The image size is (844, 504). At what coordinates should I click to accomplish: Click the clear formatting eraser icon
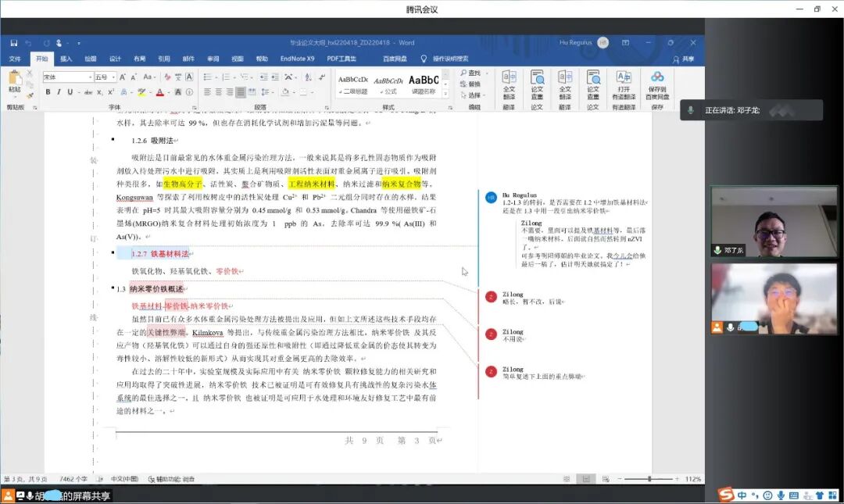tap(168, 77)
